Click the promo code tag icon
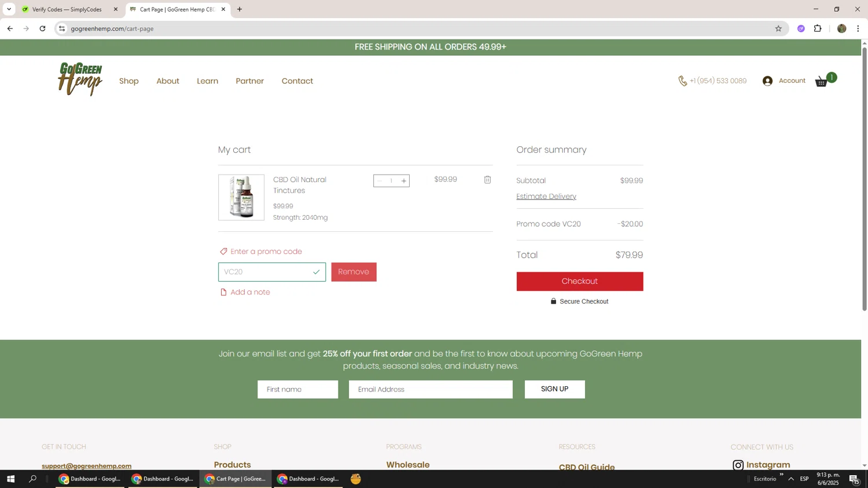868x488 pixels. tap(223, 252)
